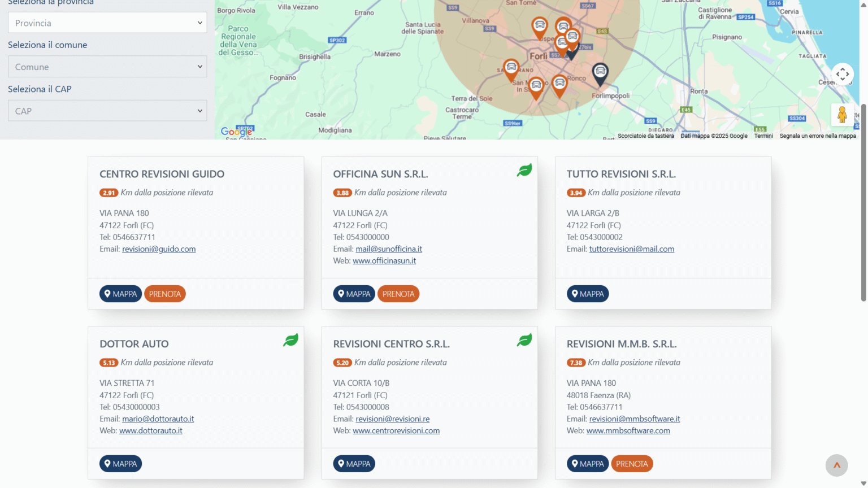Viewport: 868px width, 488px height.
Task: Click the dark marker near Forlimpopoli
Action: (600, 72)
